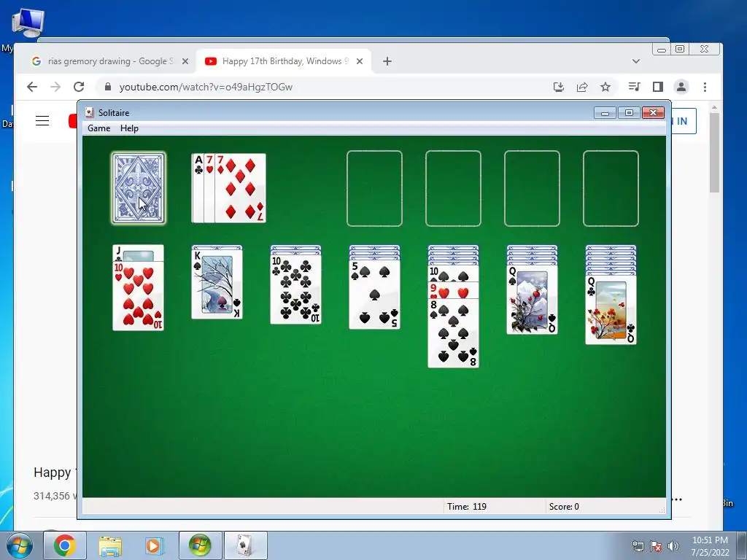
Task: Select the 7 of diamonds waste card
Action: [240, 188]
